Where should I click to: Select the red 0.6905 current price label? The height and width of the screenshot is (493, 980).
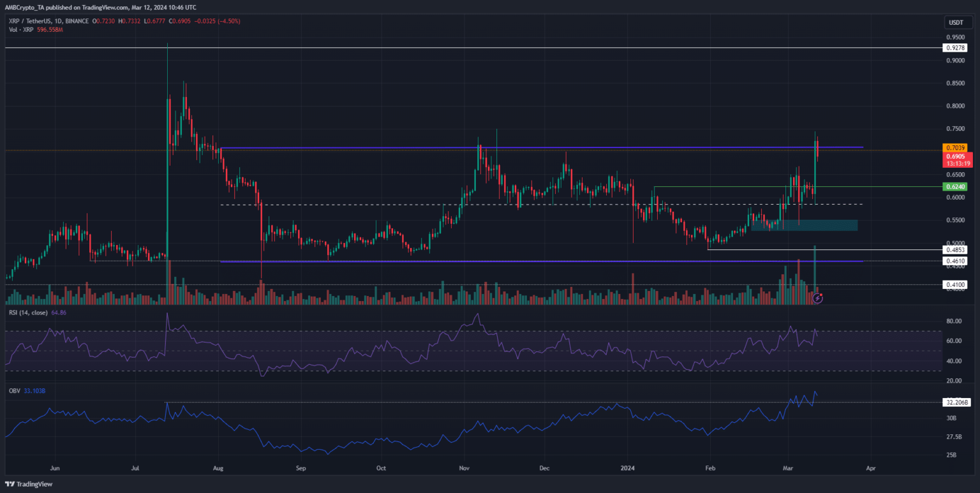point(956,156)
